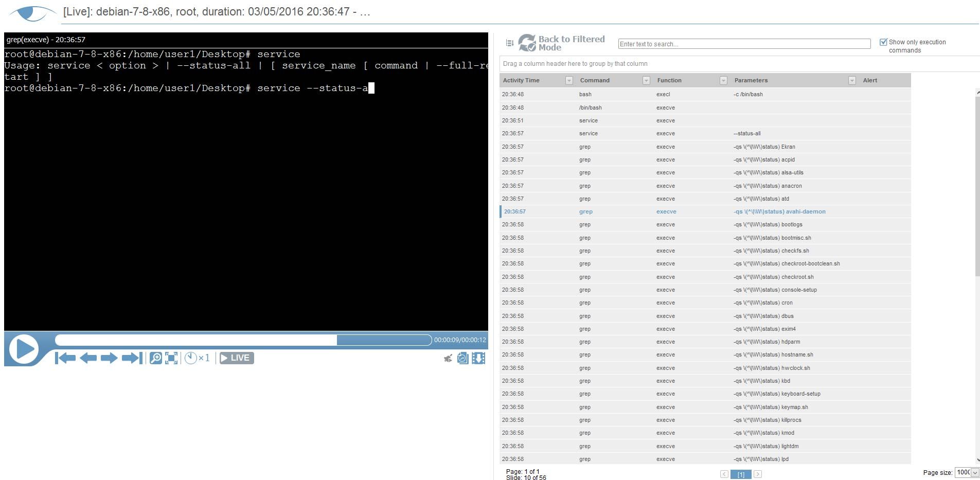Open the magnifier zoom tool
This screenshot has width=980, height=480.
coord(155,358)
